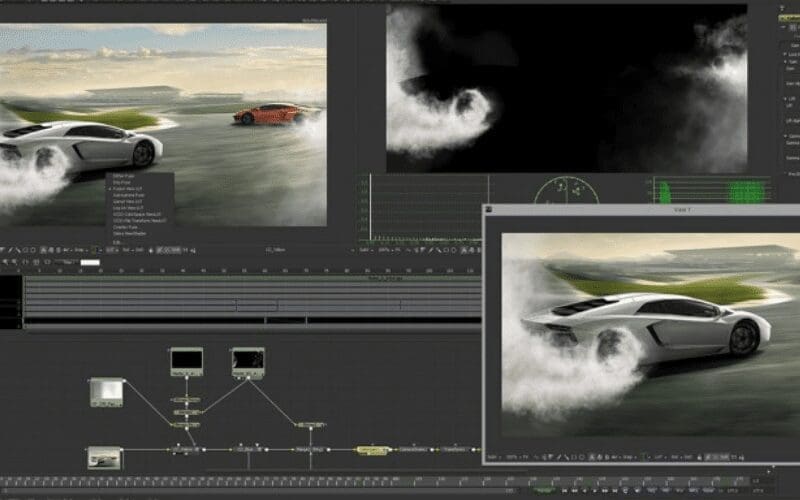
Task: Click the green waveform scope display
Action: pyautogui.click(x=711, y=190)
